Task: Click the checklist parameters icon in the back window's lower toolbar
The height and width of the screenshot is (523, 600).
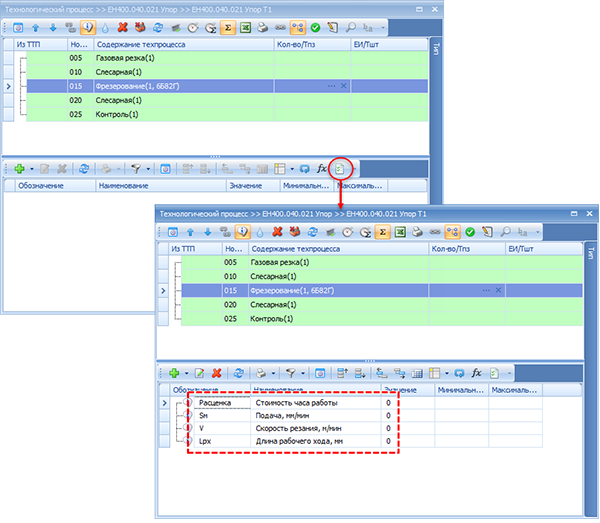Action: click(x=340, y=169)
